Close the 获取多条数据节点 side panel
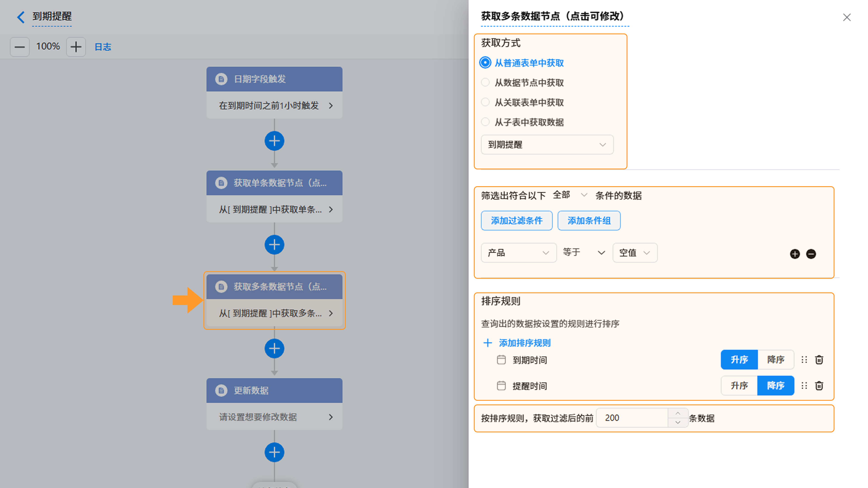 click(x=847, y=17)
